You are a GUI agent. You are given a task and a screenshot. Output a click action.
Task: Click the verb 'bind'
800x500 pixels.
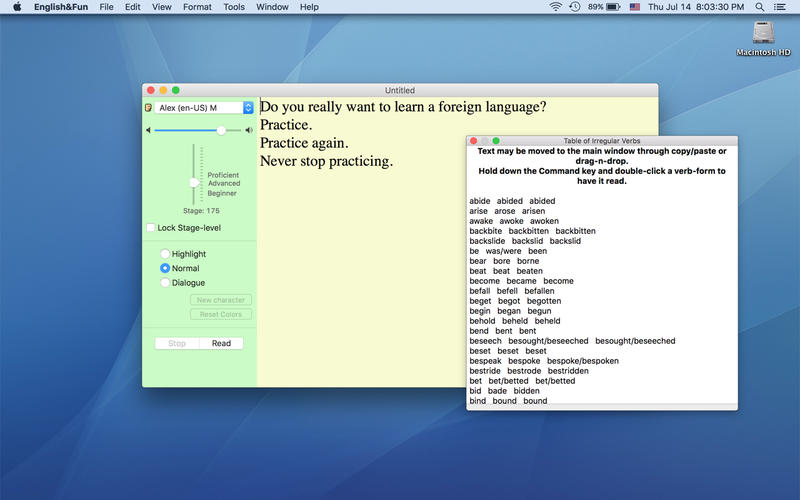point(478,401)
